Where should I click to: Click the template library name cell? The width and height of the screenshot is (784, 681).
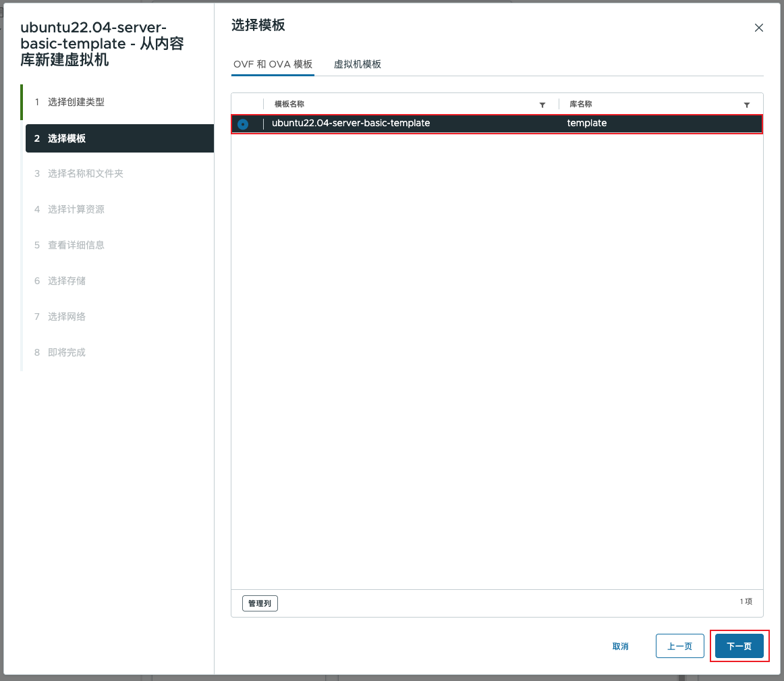coord(586,123)
